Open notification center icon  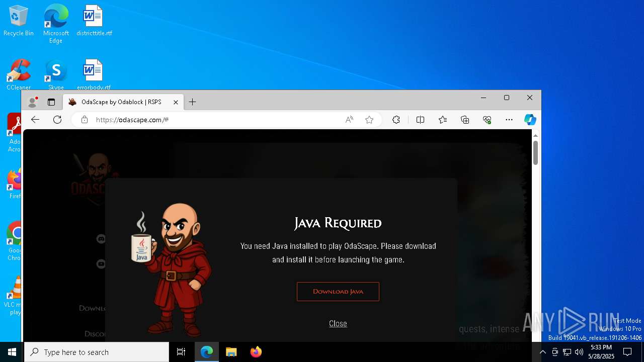click(627, 352)
